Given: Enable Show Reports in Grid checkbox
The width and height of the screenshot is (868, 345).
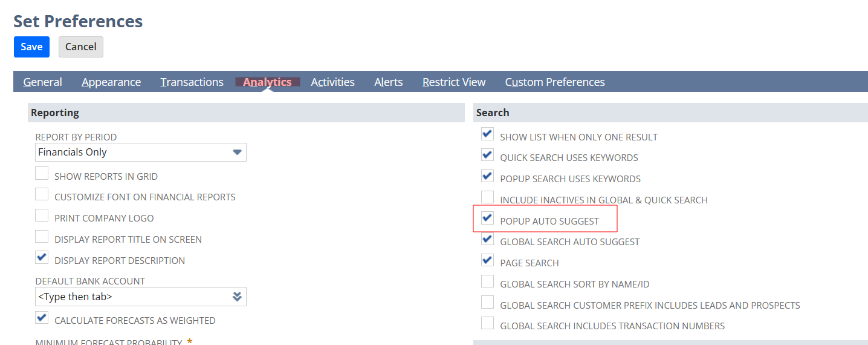Looking at the screenshot, I should (42, 174).
